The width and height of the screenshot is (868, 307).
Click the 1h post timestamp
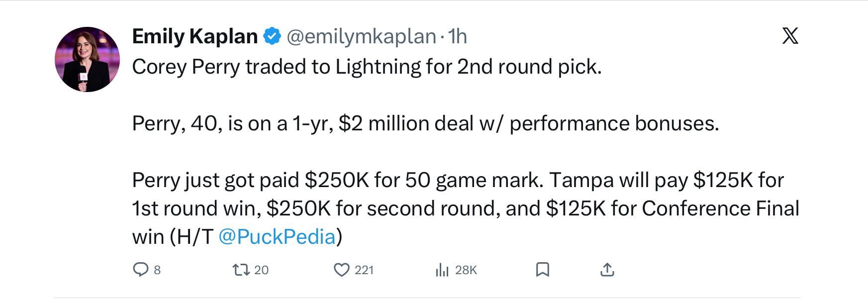point(458,36)
